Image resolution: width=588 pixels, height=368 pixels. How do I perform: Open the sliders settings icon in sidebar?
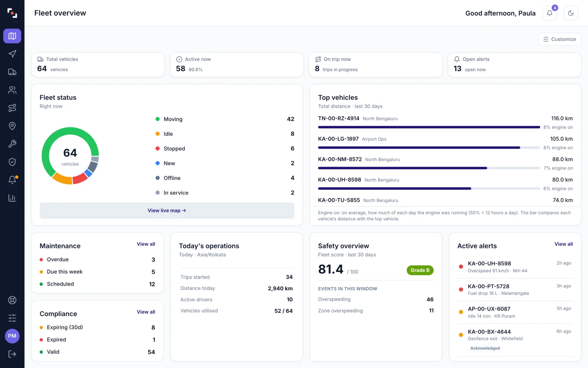pyautogui.click(x=12, y=318)
